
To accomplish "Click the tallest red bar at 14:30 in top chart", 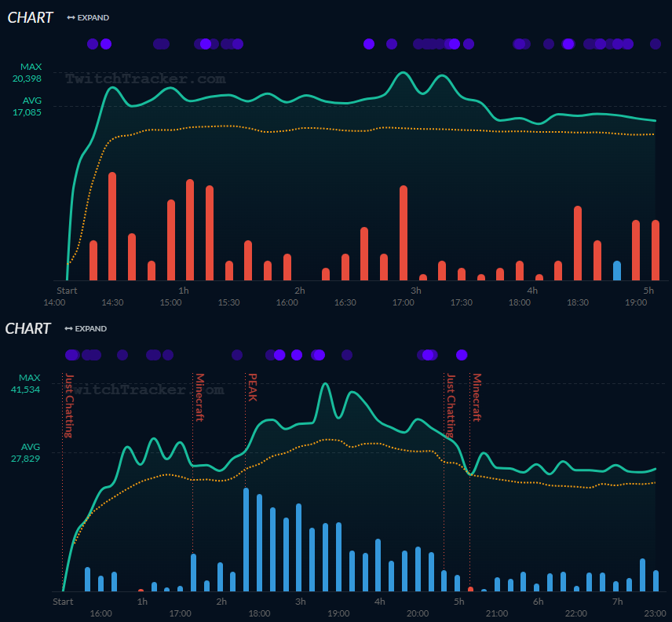I will tap(112, 226).
